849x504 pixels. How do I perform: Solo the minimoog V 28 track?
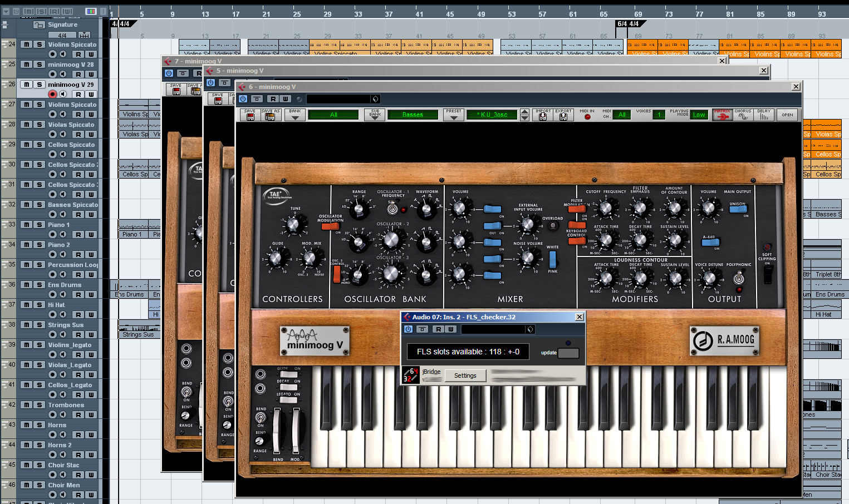point(39,65)
